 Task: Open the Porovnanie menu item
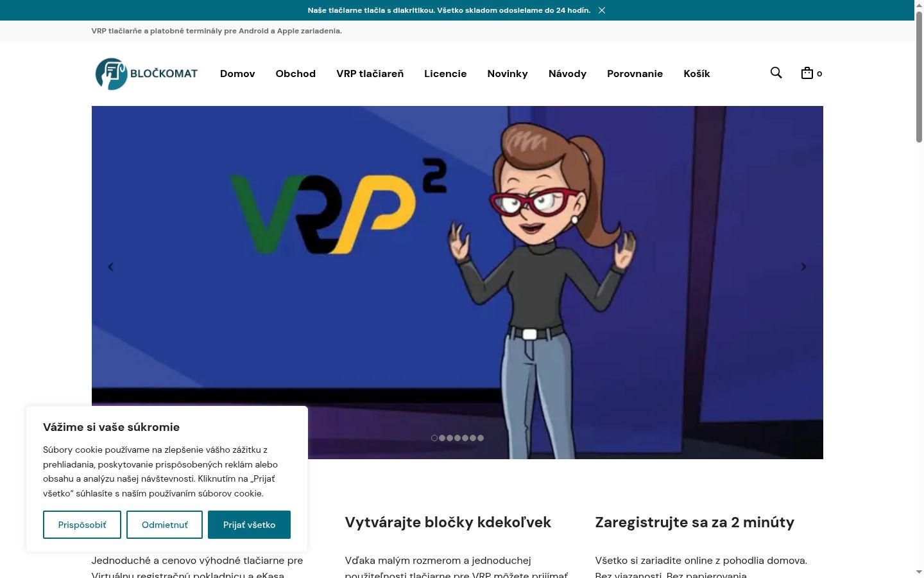[635, 74]
